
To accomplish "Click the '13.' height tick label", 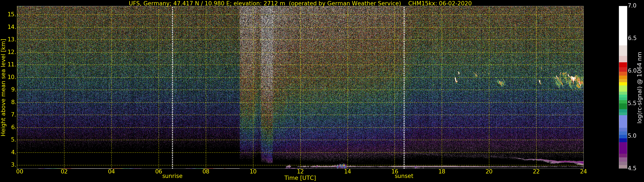I will (x=12, y=40).
